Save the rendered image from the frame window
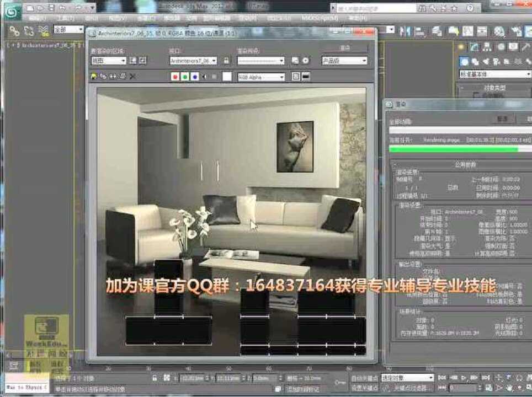Image resolution: width=532 pixels, height=397 pixels. pyautogui.click(x=94, y=76)
